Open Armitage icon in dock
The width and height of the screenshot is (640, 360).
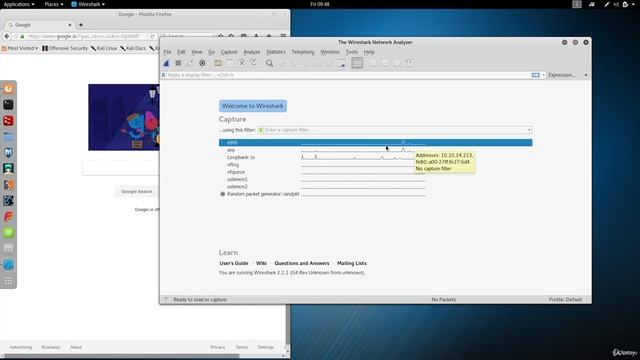click(x=8, y=169)
